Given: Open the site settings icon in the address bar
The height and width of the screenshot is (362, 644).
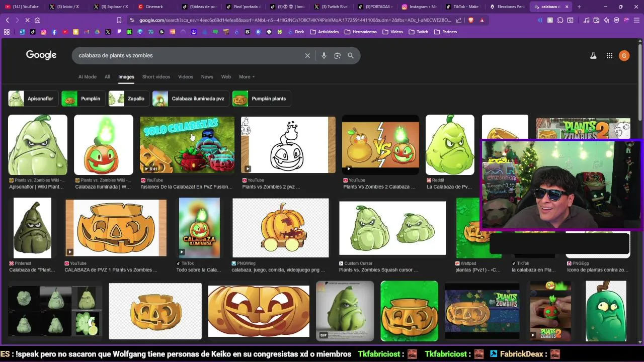Looking at the screenshot, I should [132, 20].
